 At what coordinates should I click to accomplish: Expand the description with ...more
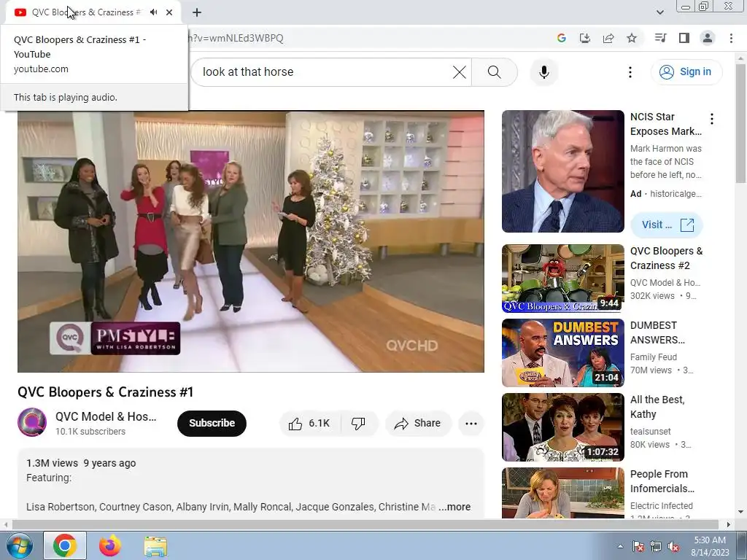[454, 507]
